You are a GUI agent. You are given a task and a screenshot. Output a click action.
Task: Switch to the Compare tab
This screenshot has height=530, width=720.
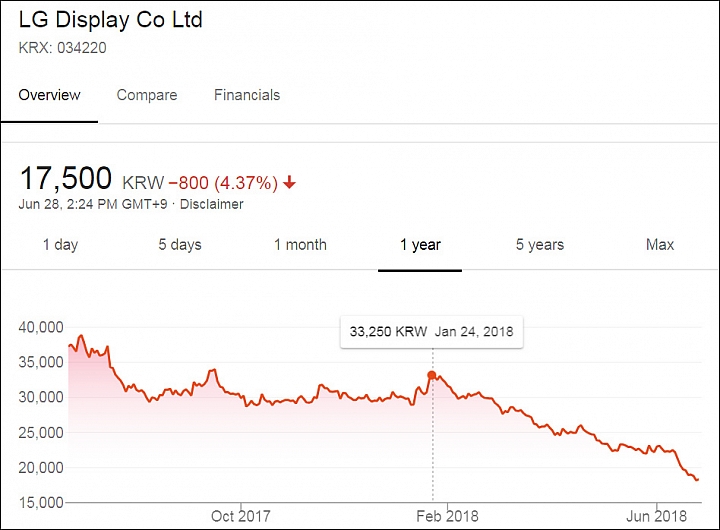(x=147, y=95)
